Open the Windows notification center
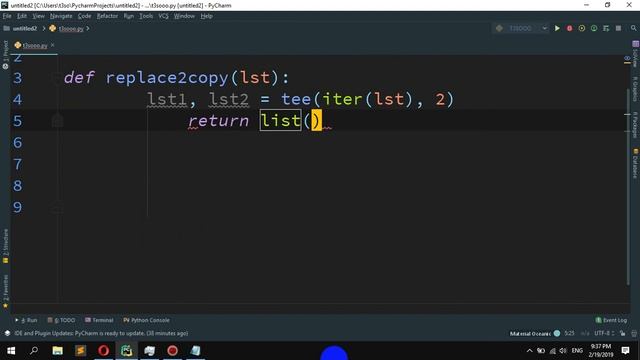This screenshot has height=360, width=640. (x=625, y=351)
